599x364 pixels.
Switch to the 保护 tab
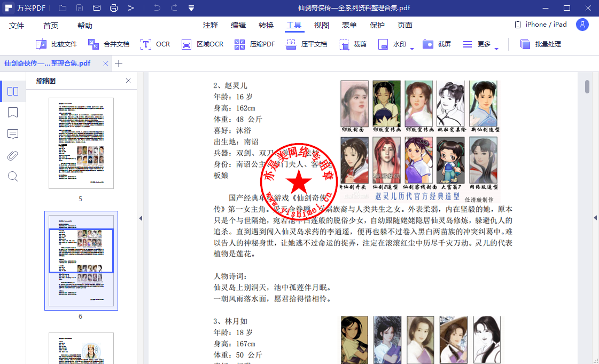tap(377, 25)
